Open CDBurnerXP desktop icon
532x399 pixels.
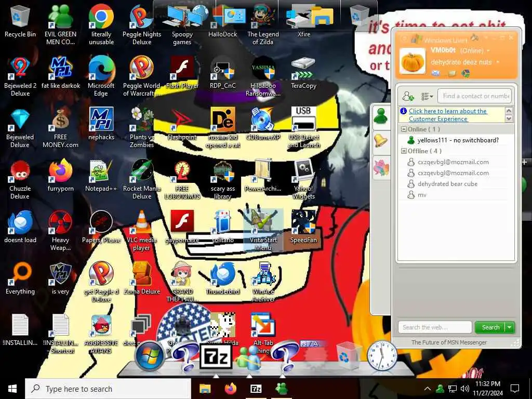tap(263, 125)
